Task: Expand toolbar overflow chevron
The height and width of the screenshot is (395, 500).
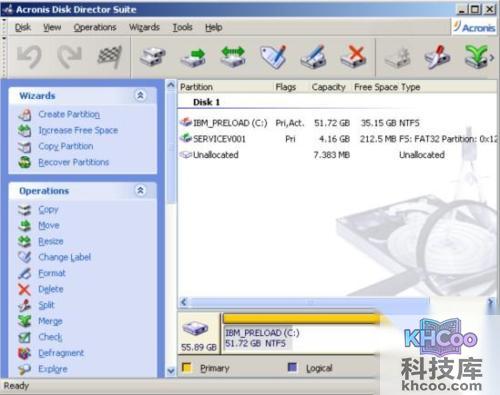Action: 492,57
